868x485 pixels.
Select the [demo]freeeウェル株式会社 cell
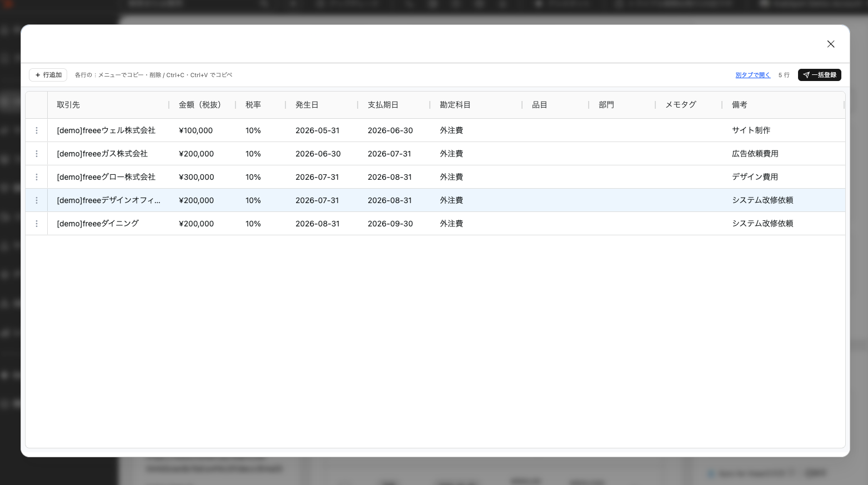pos(108,130)
